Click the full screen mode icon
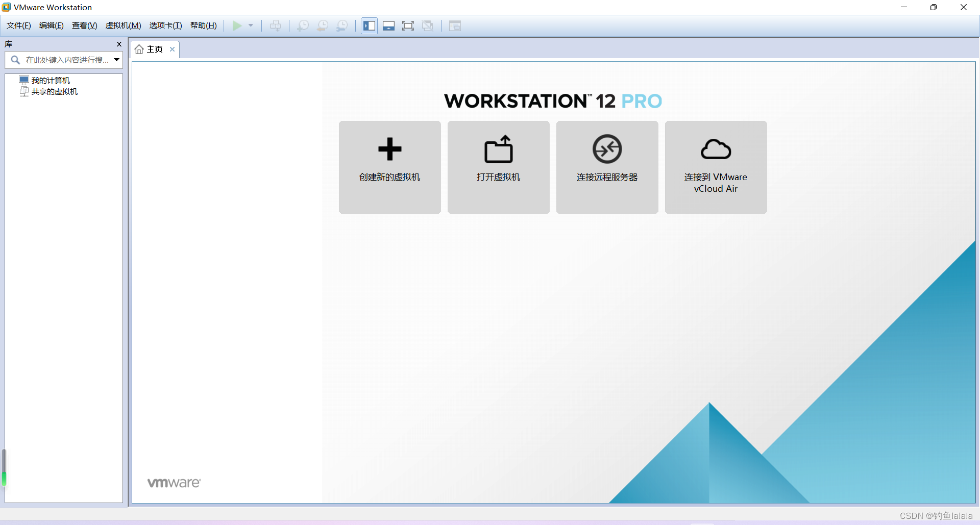 click(x=408, y=26)
